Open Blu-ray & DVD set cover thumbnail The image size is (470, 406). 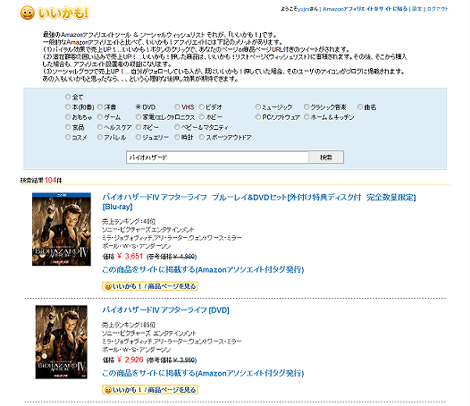pos(61,229)
